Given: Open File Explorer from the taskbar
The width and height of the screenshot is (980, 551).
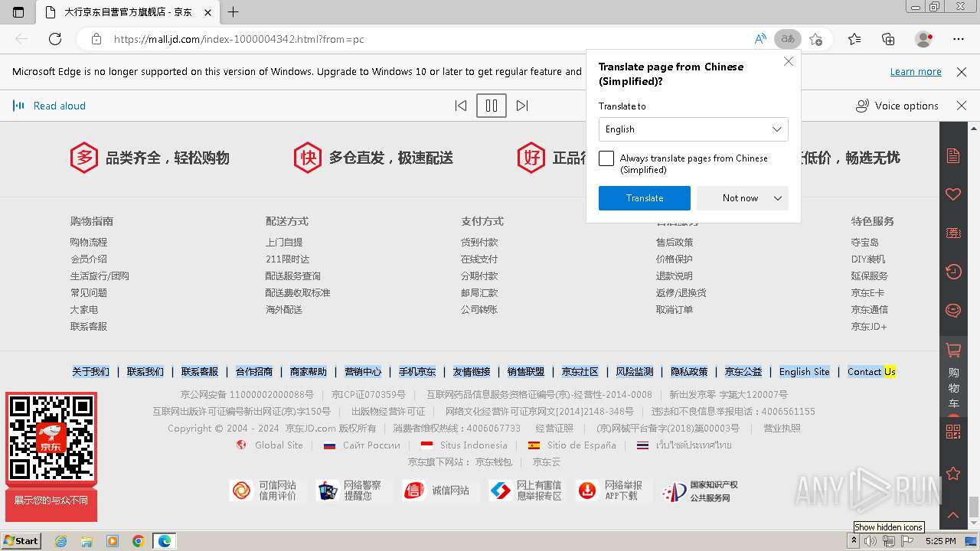Looking at the screenshot, I should tap(87, 541).
